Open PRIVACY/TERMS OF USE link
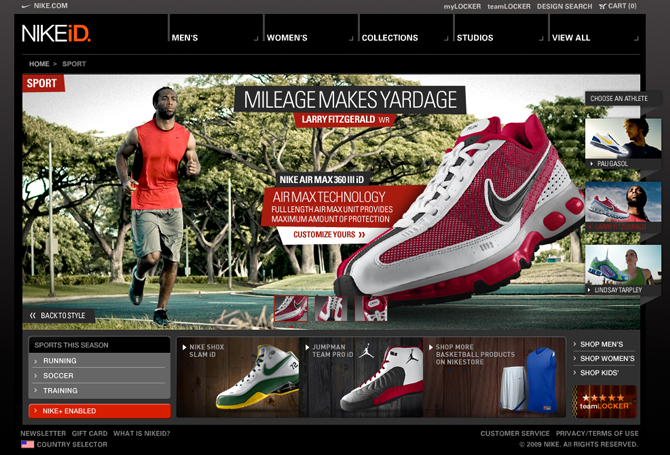Viewport: 670px width, 455px height. 597,433
